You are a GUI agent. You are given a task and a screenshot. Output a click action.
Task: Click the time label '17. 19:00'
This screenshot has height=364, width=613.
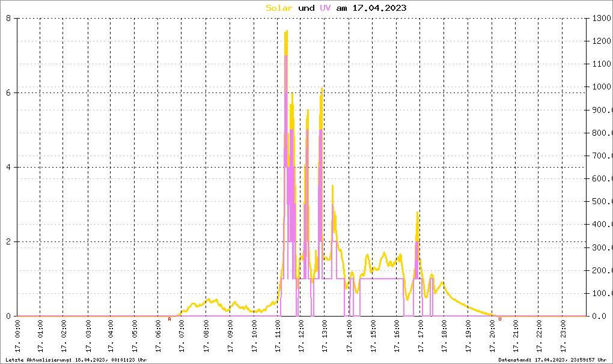468,336
